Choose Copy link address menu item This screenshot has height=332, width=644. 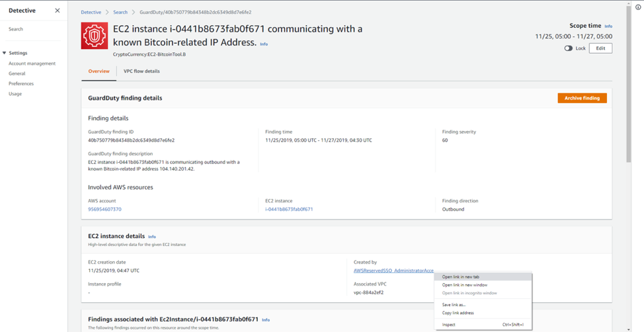coord(483,313)
